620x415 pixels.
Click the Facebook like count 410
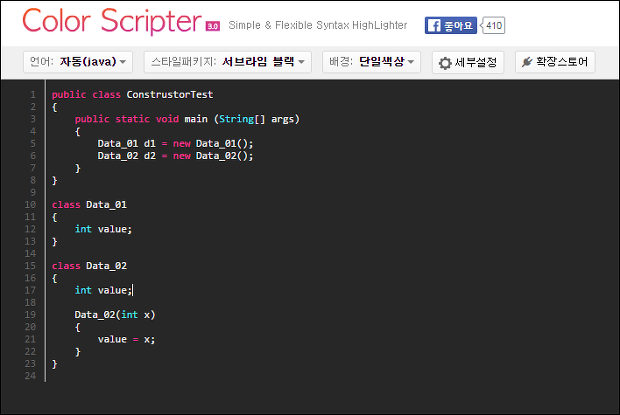click(x=493, y=25)
